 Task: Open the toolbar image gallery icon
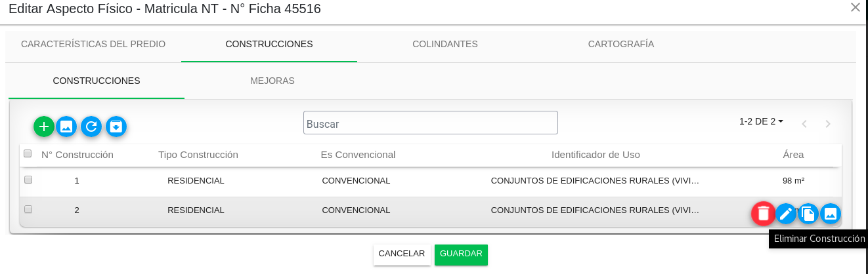tap(66, 127)
